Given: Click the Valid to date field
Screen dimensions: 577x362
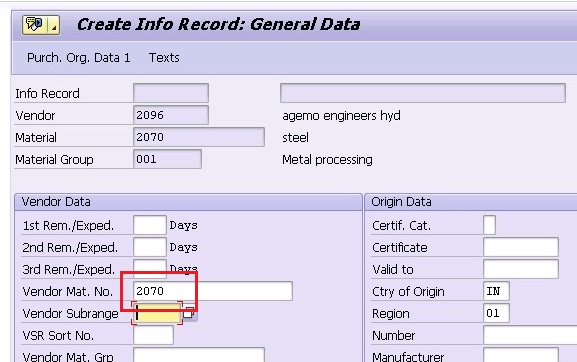Looking at the screenshot, I should 521,269.
